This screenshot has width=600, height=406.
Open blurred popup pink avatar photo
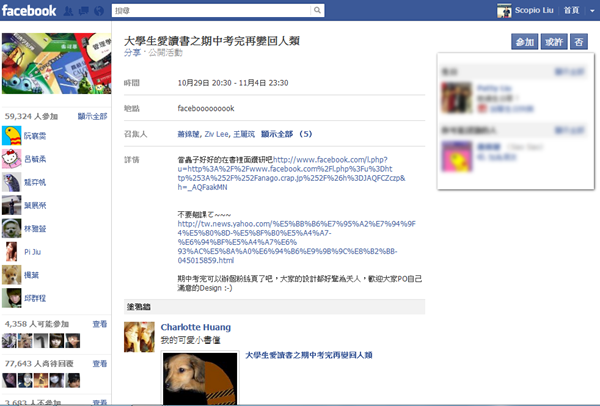pyautogui.click(x=457, y=157)
